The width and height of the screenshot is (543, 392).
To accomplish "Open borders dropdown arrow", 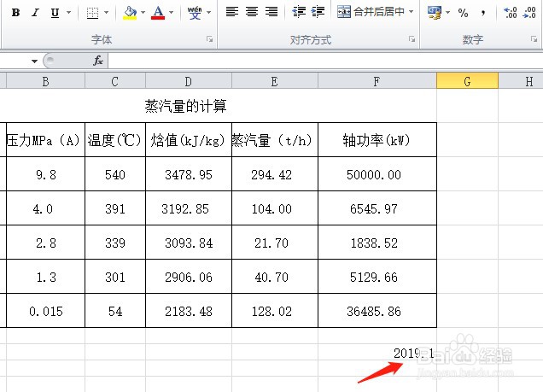I will coord(107,13).
